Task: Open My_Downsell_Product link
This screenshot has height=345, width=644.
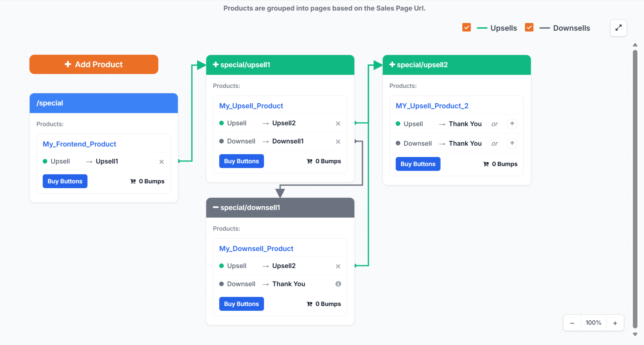Action: pyautogui.click(x=256, y=248)
